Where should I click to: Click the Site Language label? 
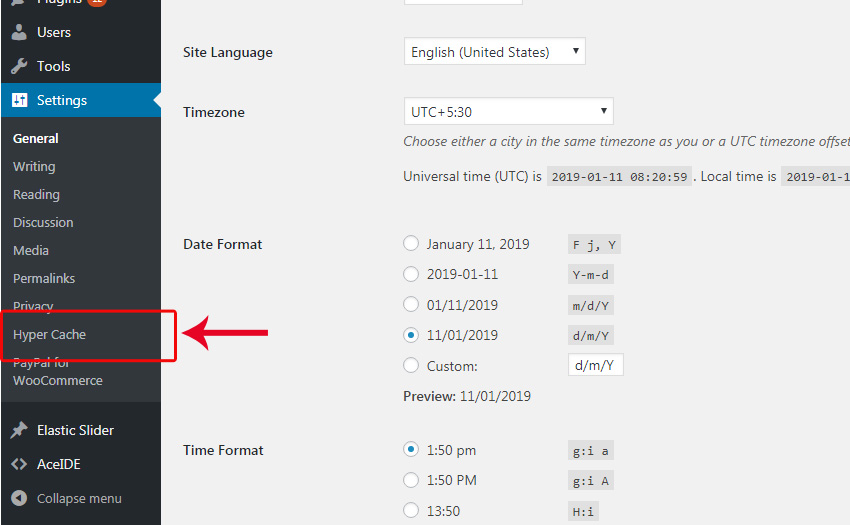pyautogui.click(x=228, y=53)
